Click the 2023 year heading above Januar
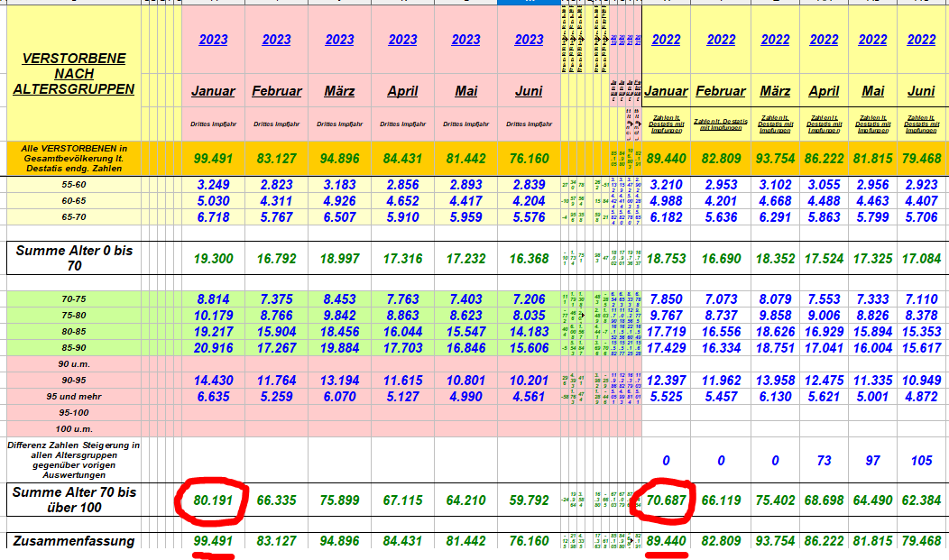This screenshot has width=949, height=560. tap(213, 40)
